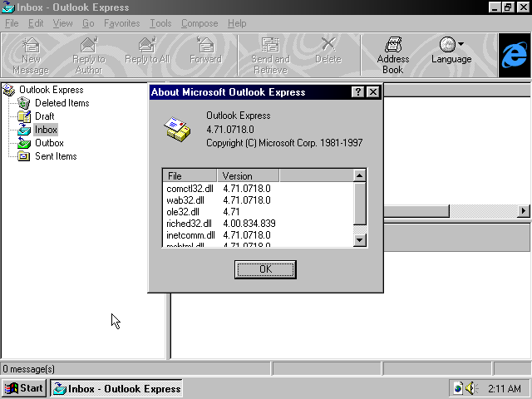532x399 pixels.
Task: Open the File menu
Action: pyautogui.click(x=12, y=23)
